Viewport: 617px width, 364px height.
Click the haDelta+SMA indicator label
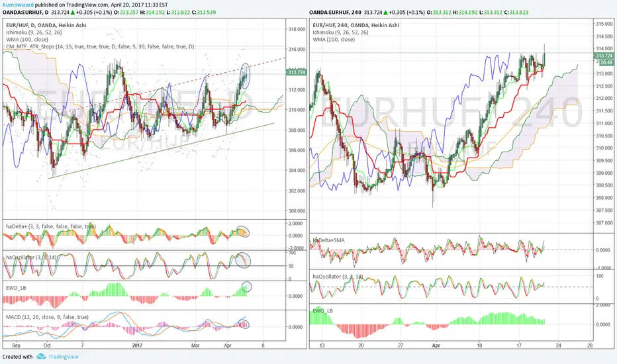point(328,240)
